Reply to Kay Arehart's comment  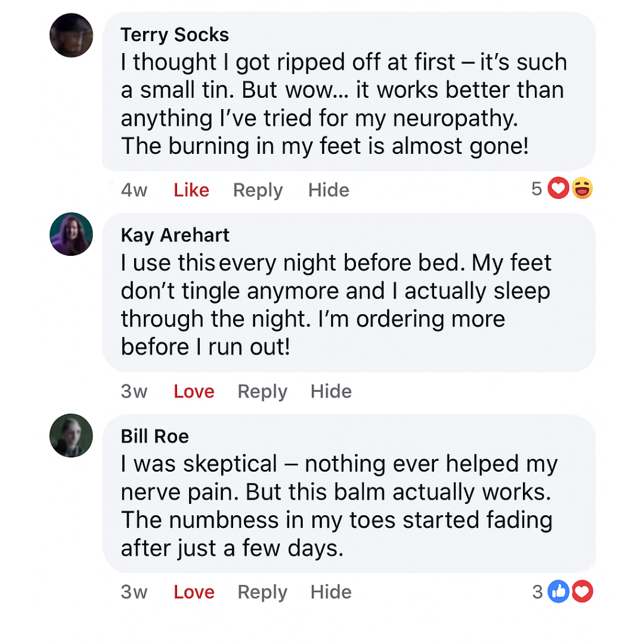tap(262, 391)
